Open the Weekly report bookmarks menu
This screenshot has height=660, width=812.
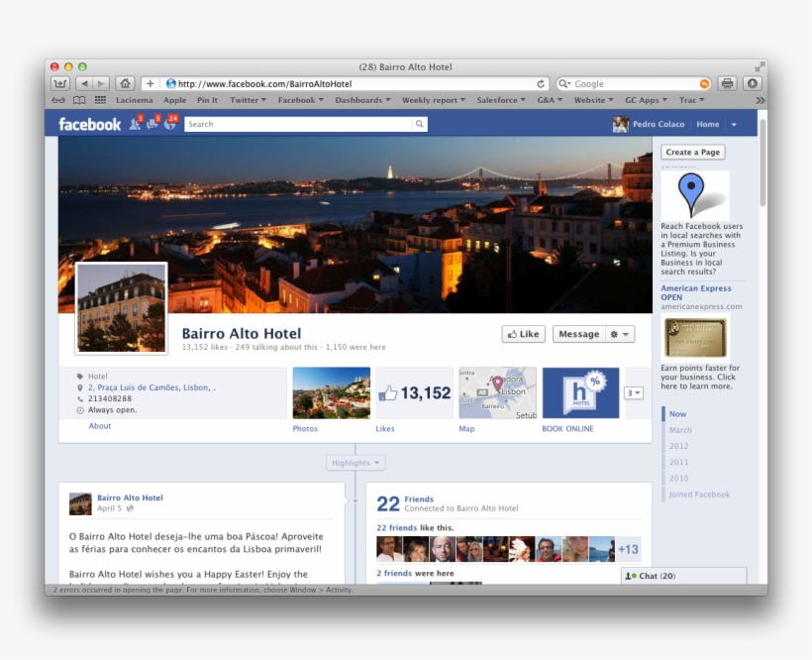[x=434, y=99]
